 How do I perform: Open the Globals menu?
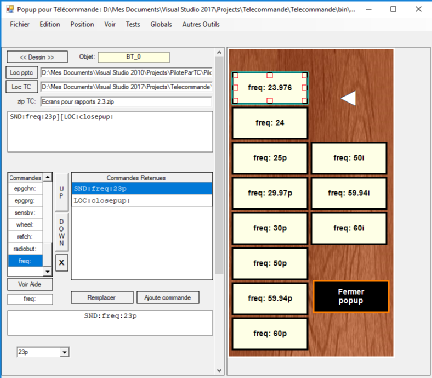161,24
